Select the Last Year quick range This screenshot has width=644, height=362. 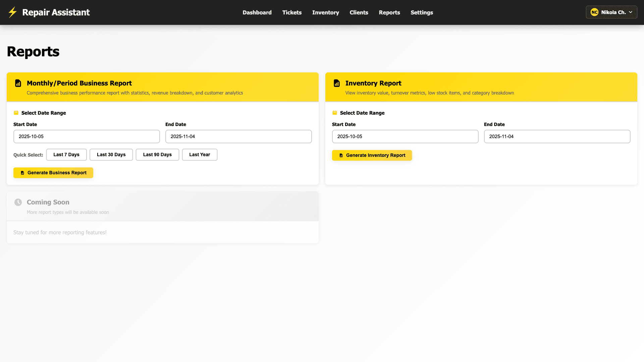(x=200, y=155)
